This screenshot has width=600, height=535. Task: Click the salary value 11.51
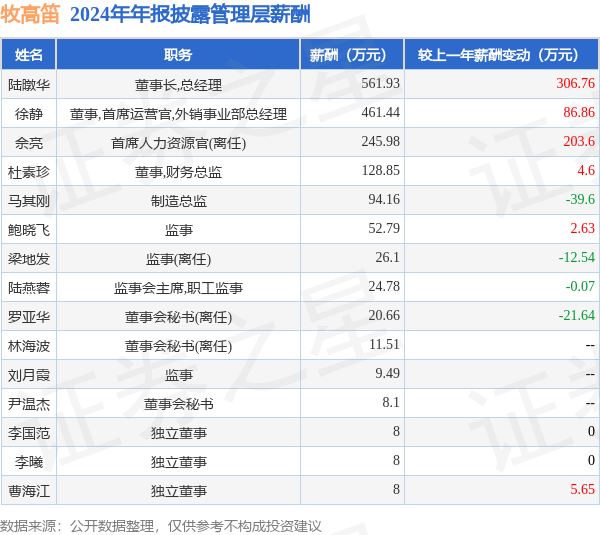[384, 344]
